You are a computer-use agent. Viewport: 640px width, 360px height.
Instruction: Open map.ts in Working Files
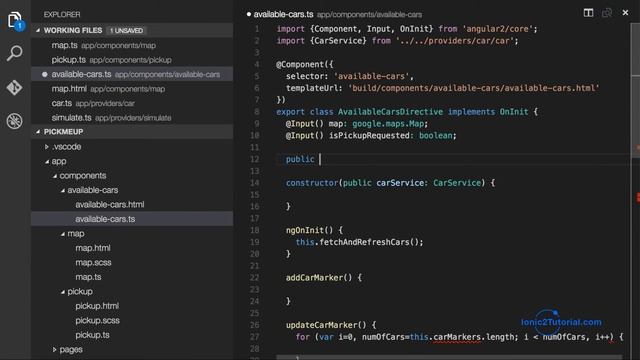point(132,45)
